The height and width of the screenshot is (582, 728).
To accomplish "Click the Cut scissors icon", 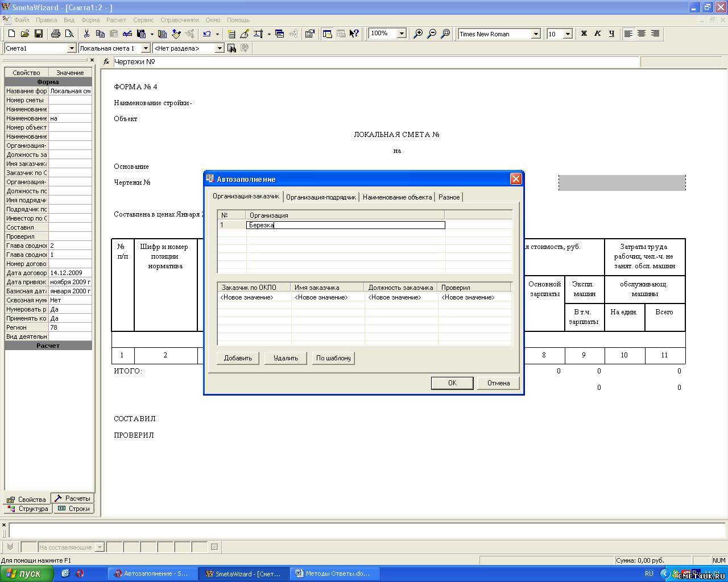I will pyautogui.click(x=86, y=34).
